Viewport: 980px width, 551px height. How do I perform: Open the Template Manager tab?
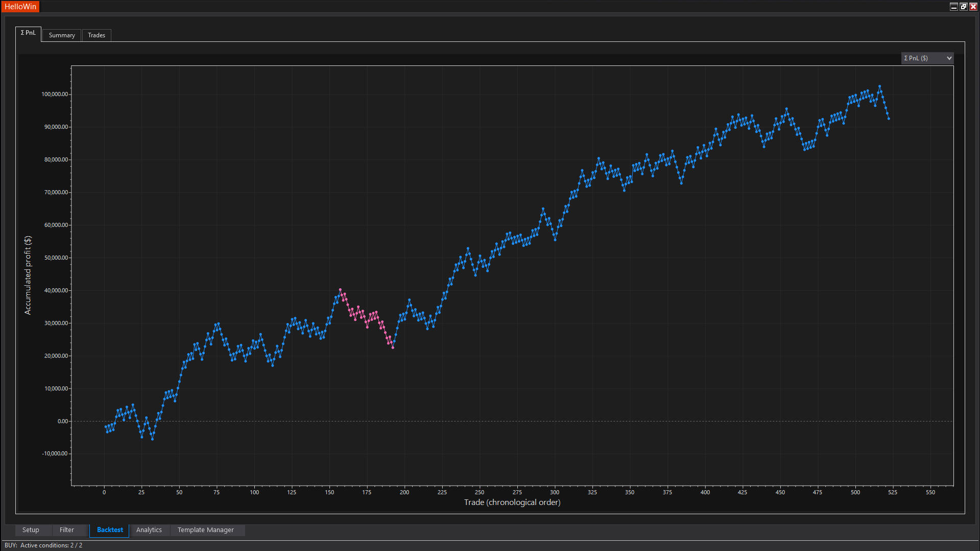(x=205, y=530)
